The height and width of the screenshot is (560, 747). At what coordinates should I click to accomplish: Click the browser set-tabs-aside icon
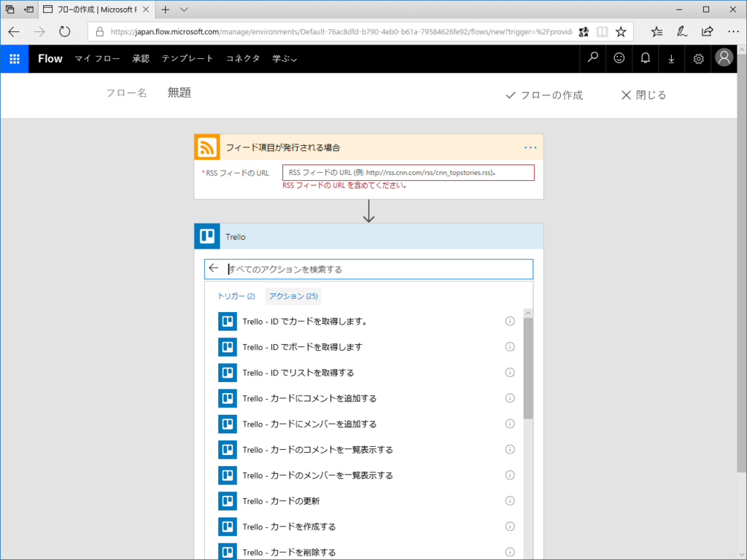click(28, 9)
